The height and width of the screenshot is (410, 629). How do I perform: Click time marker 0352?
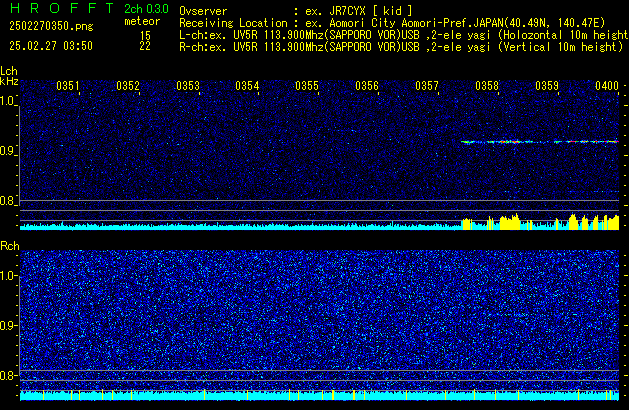click(128, 86)
